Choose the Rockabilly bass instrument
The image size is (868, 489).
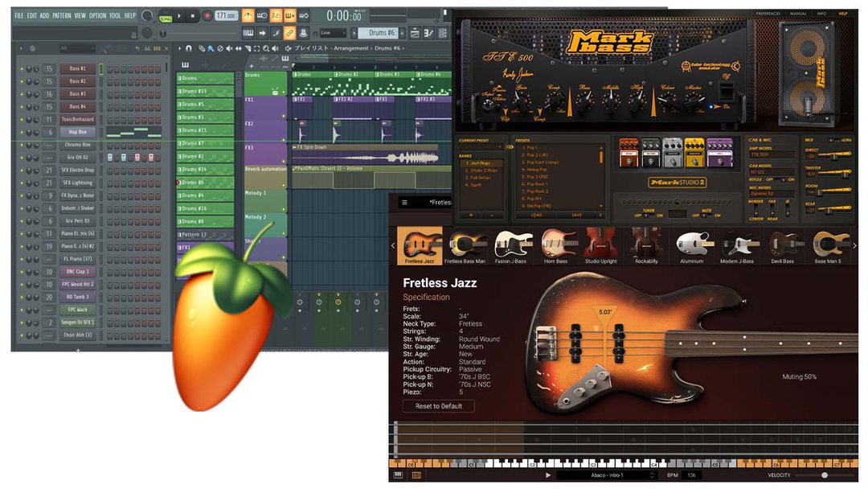click(645, 245)
